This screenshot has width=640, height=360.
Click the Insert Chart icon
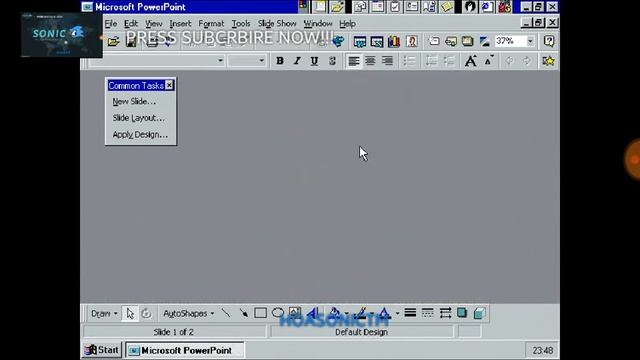coord(394,41)
